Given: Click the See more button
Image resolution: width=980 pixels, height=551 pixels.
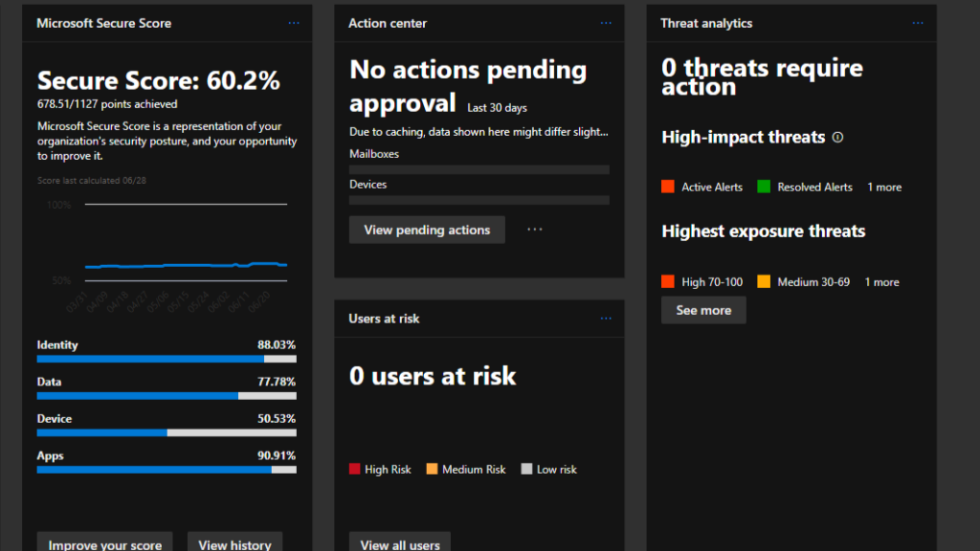Looking at the screenshot, I should pos(703,311).
